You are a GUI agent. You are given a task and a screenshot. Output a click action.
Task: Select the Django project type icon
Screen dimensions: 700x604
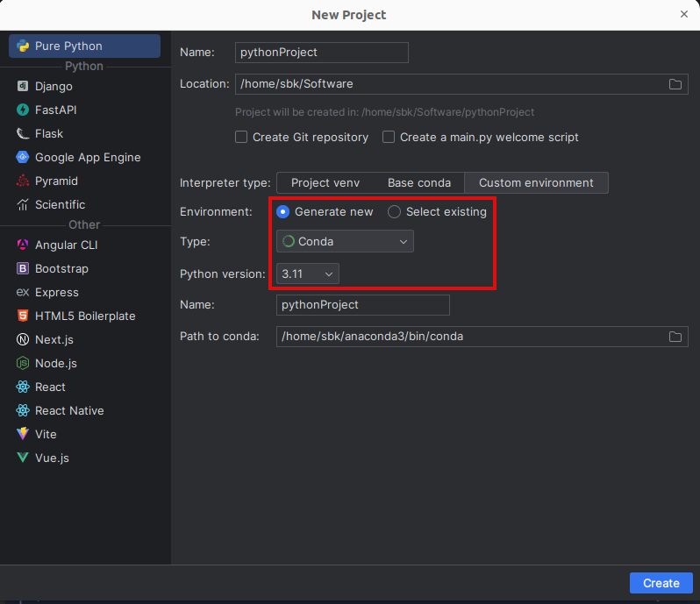pos(23,87)
